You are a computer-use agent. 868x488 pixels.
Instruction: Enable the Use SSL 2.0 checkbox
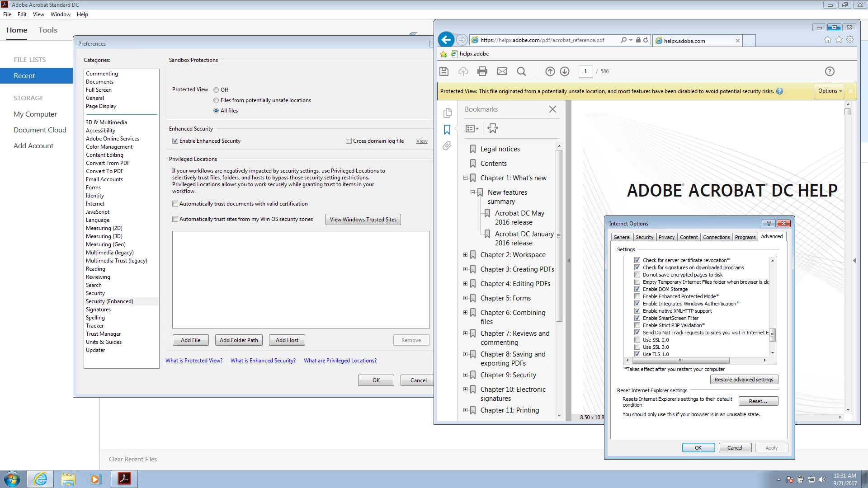637,340
